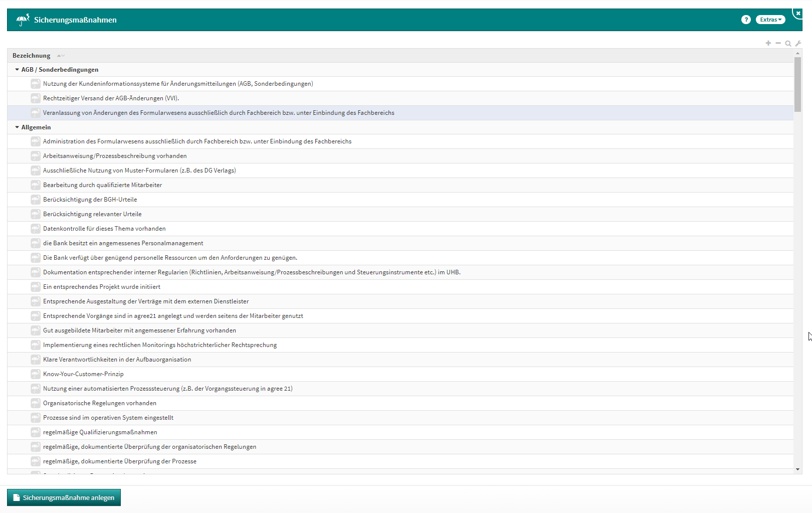Click the Sicherungsmaßnahmen umbrella icon in header

tap(23, 20)
